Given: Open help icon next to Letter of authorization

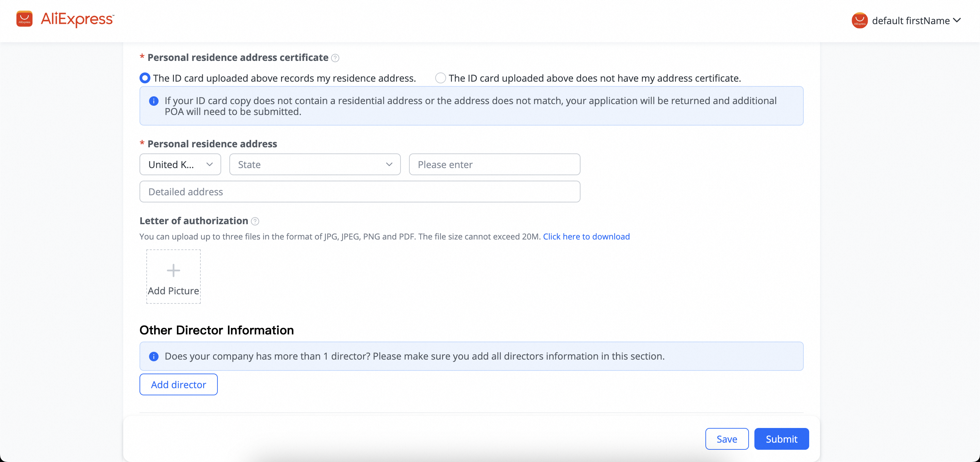Looking at the screenshot, I should pyautogui.click(x=255, y=221).
